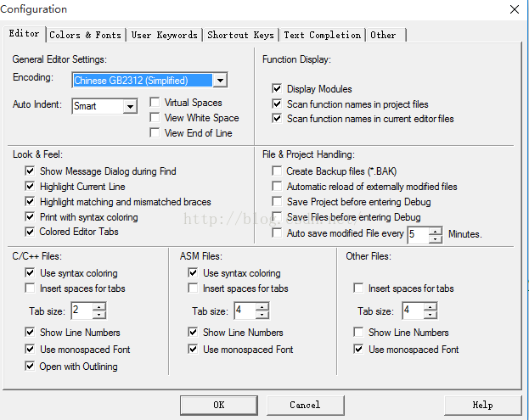Enable Automatic reload of externally modified files
Screen dimensions: 529x420
tap(277, 186)
